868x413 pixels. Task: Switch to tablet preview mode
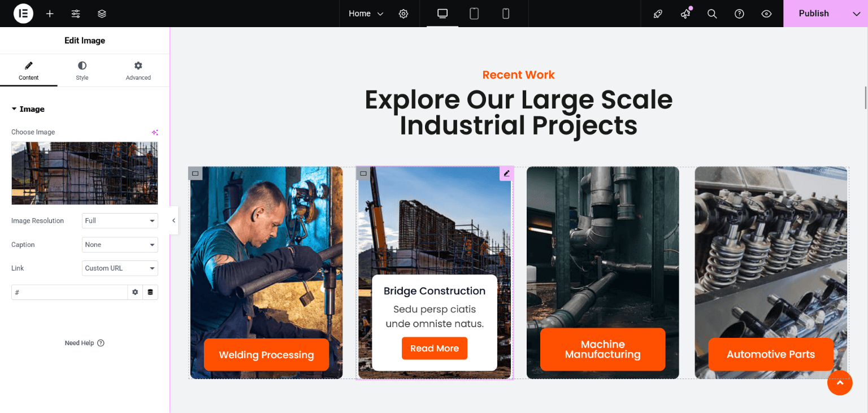click(474, 14)
